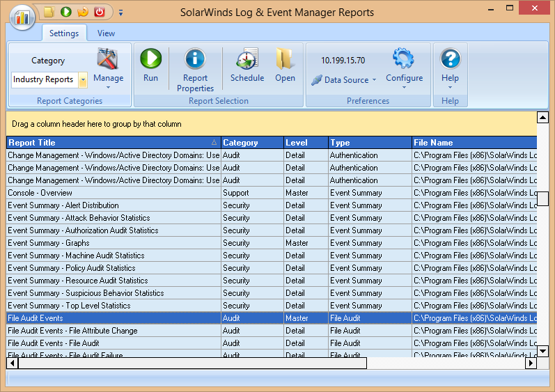Open the application orb menu button
The image size is (555, 392).
tap(22, 17)
